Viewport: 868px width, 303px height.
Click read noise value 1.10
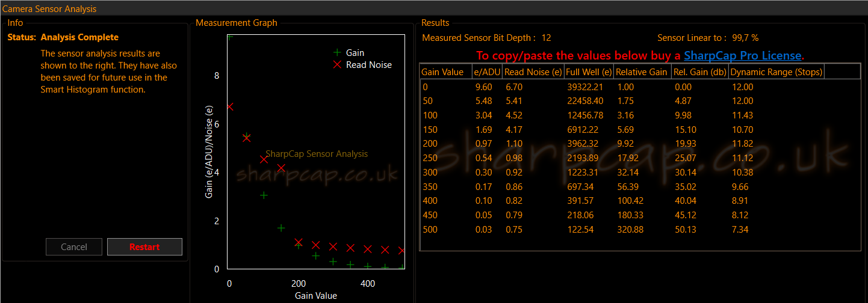pos(513,144)
